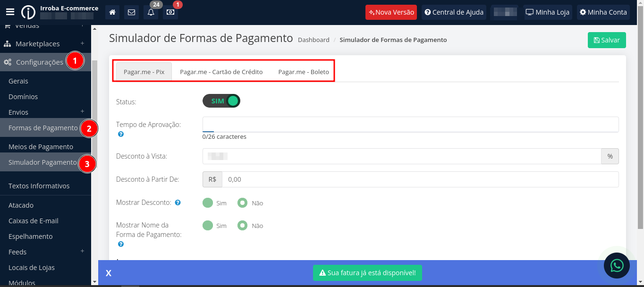Click the help icon beside Tempo de Aprovação
The height and width of the screenshot is (287, 644).
[121, 134]
